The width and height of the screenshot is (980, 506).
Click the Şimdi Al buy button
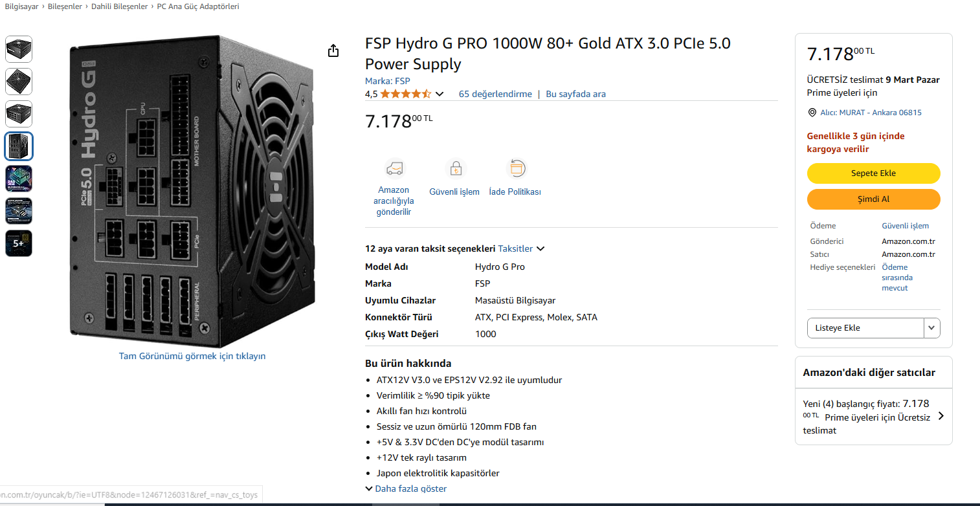[873, 199]
